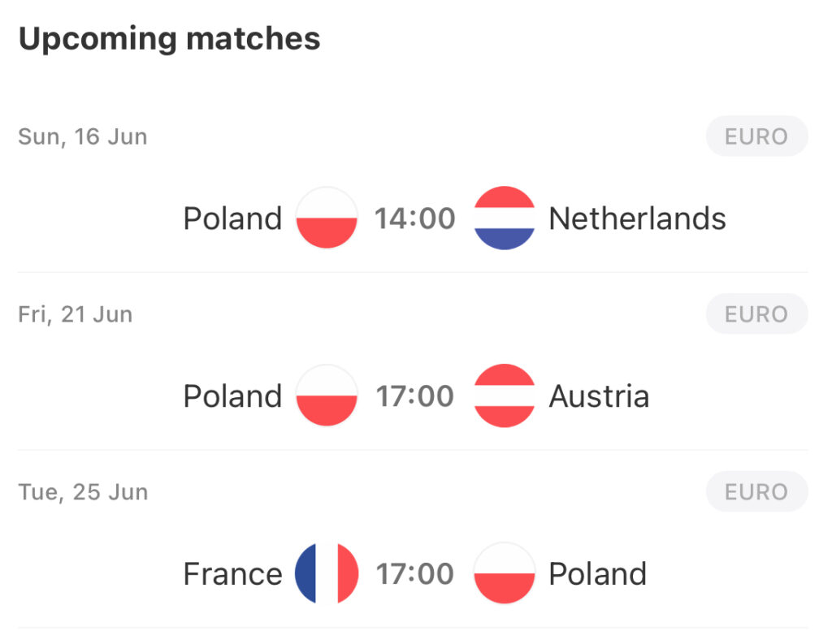Click Poland name in 16 Jun match
832x644 pixels.
coord(232,218)
